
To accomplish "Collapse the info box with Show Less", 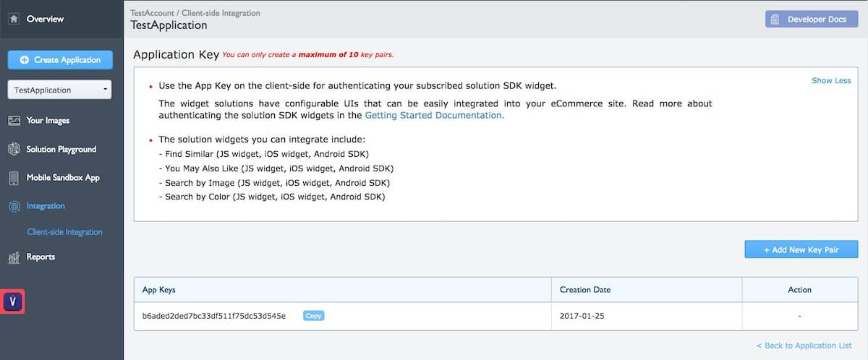I will tap(830, 80).
